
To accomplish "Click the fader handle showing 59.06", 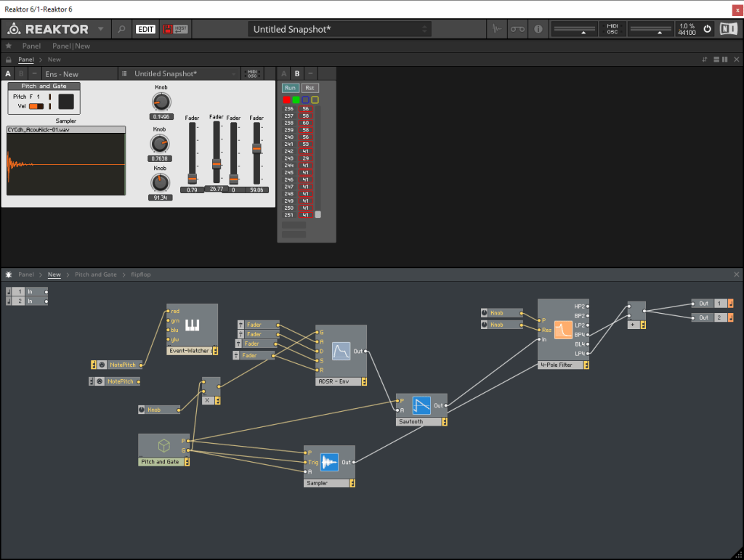I will click(x=256, y=149).
